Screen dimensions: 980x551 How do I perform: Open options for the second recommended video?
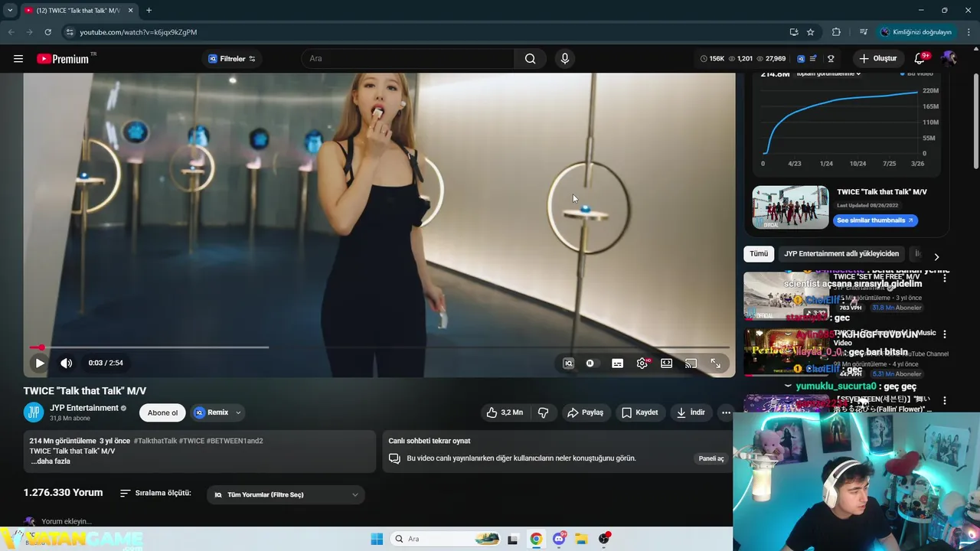945,334
